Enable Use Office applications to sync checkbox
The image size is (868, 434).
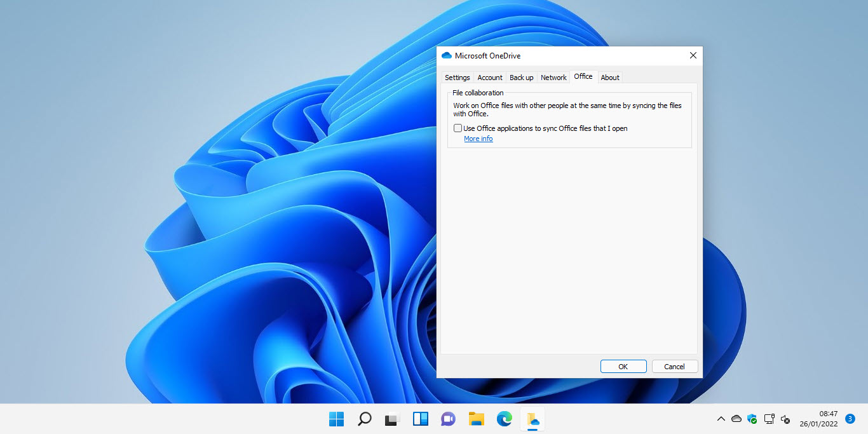[458, 128]
